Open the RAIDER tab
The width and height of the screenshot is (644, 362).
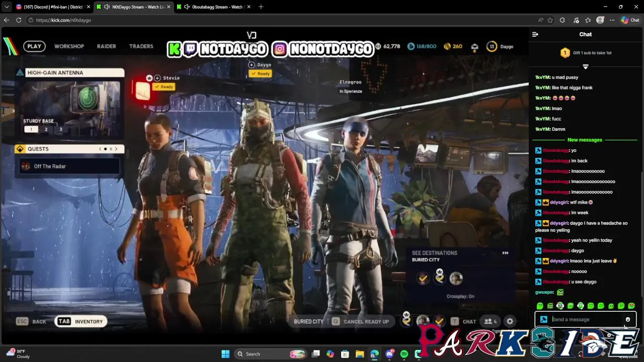coord(106,46)
